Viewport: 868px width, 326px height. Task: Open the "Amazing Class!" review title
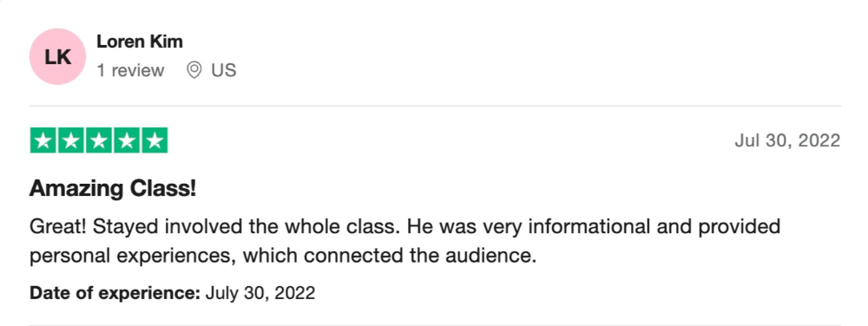(x=113, y=189)
